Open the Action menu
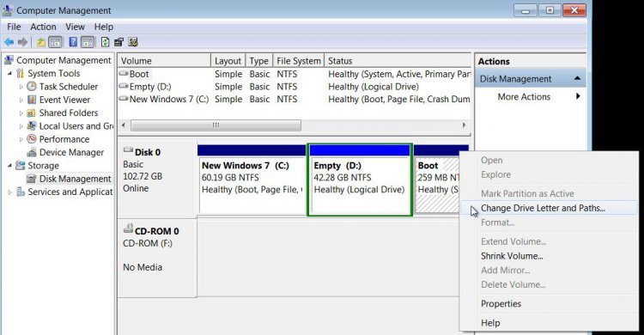Image resolution: width=644 pixels, height=335 pixels. [43, 27]
